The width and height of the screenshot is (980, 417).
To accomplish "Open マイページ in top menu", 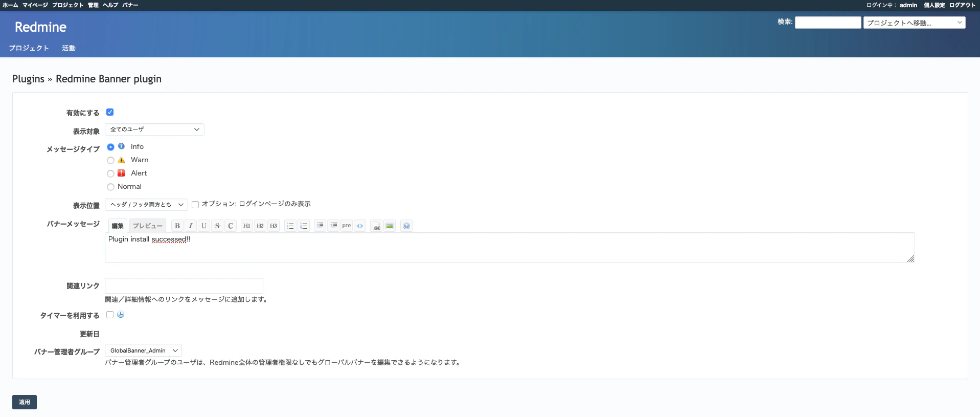I will coord(35,5).
